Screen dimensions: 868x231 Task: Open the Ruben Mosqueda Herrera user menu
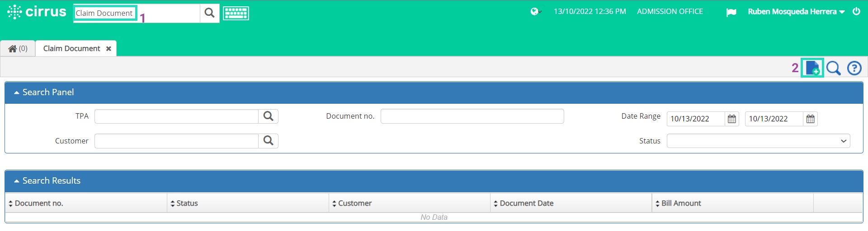tap(796, 12)
